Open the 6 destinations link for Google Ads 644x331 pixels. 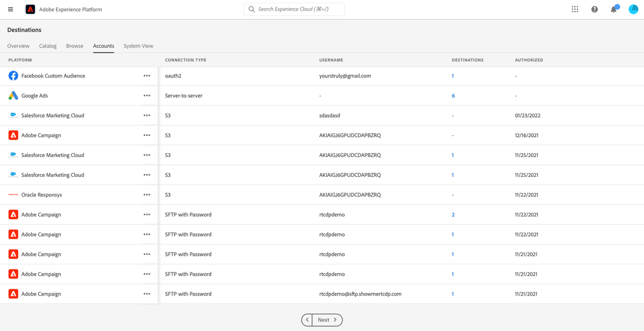pos(452,95)
